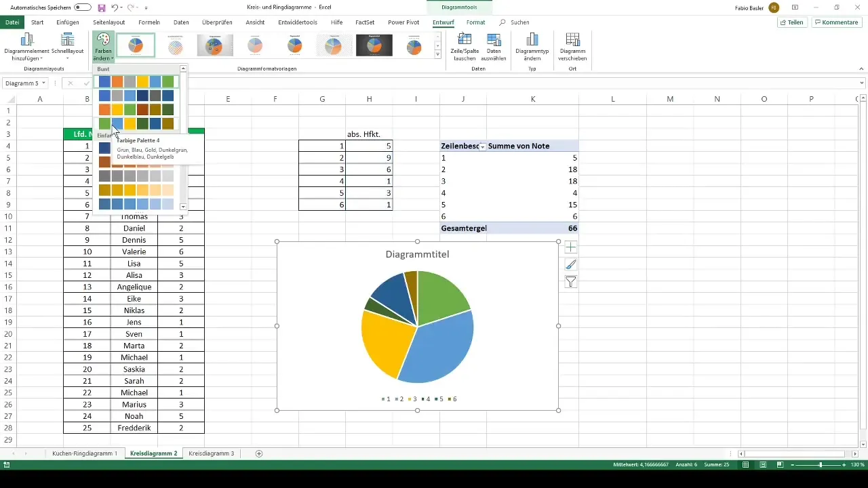Image resolution: width=868 pixels, height=488 pixels.
Task: Open the Datei tab
Action: [12, 22]
